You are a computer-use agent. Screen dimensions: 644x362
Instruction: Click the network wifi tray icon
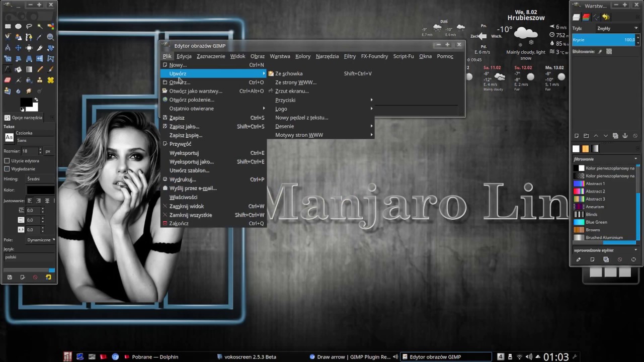pyautogui.click(x=520, y=357)
